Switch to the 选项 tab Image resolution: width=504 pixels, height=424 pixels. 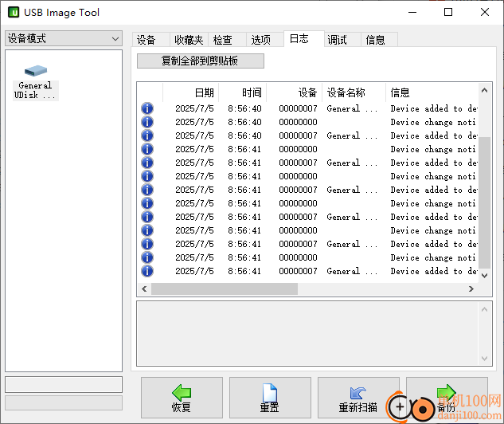pyautogui.click(x=265, y=40)
